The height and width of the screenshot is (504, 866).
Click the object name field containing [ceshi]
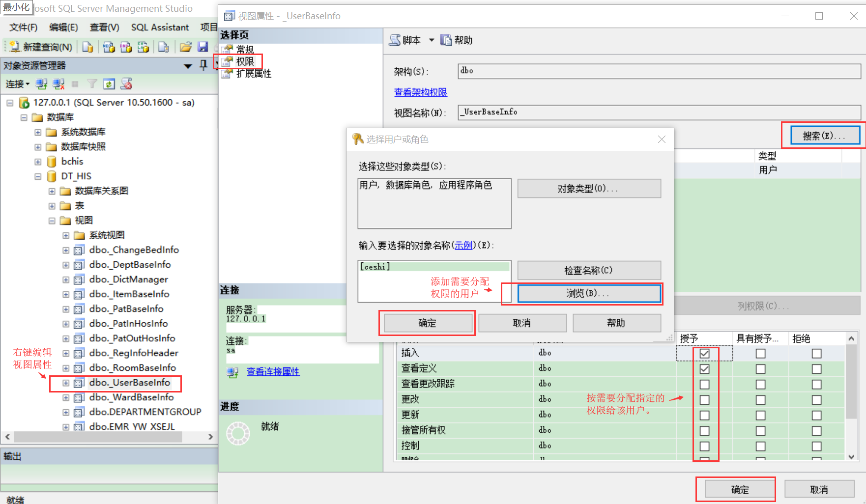click(x=434, y=266)
